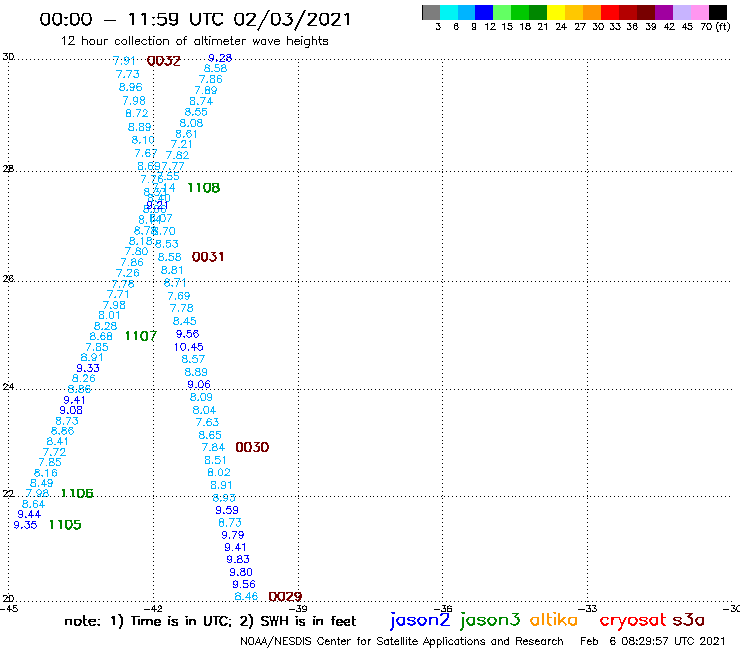Pick the dark blue 12 ft swatch

(x=484, y=12)
